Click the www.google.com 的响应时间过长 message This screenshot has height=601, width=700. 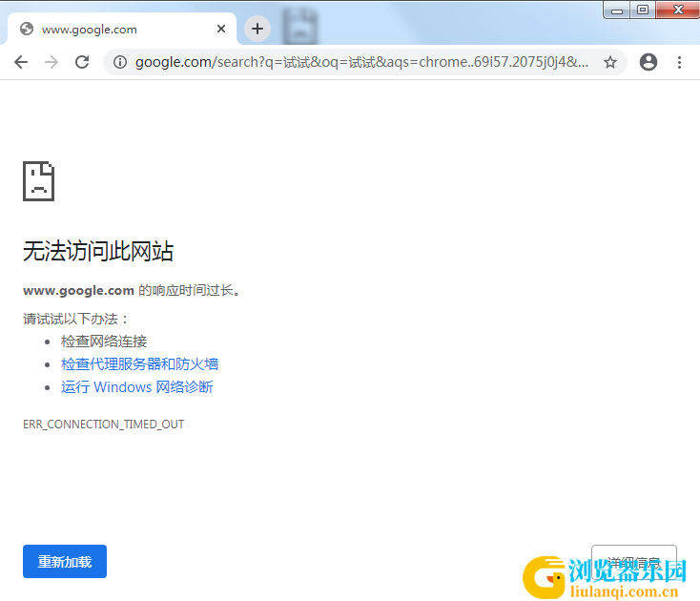(x=133, y=290)
